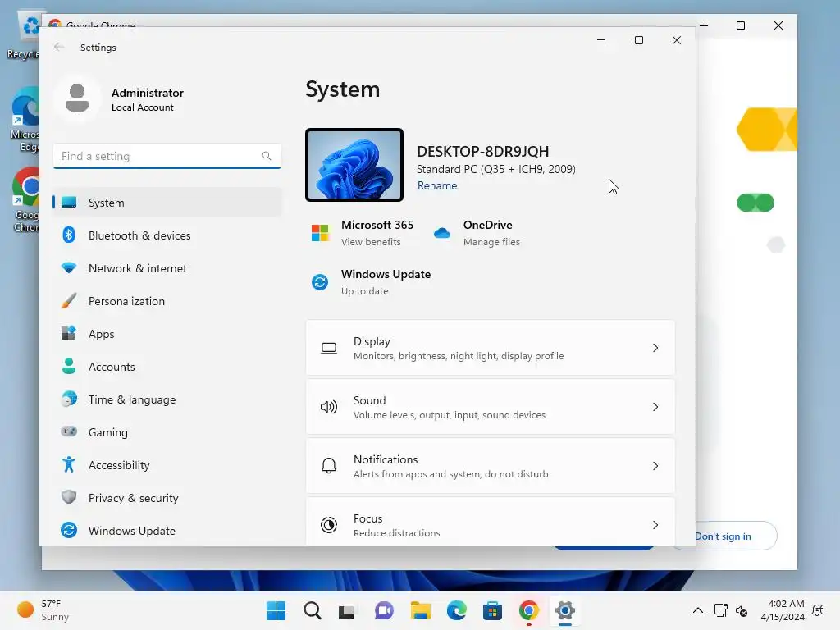Image resolution: width=840 pixels, height=630 pixels.
Task: Open the Administrator Local Account name
Action: (148, 99)
